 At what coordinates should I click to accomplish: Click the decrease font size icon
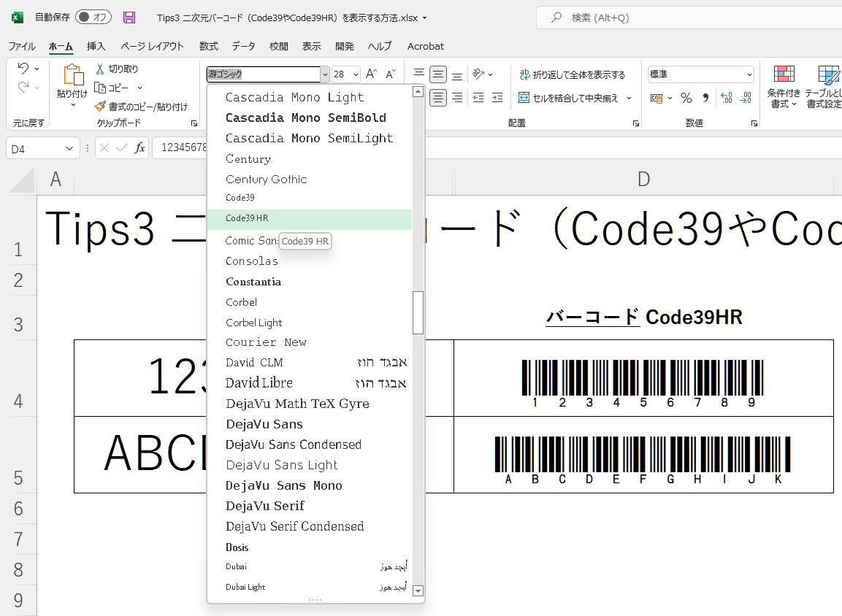391,74
